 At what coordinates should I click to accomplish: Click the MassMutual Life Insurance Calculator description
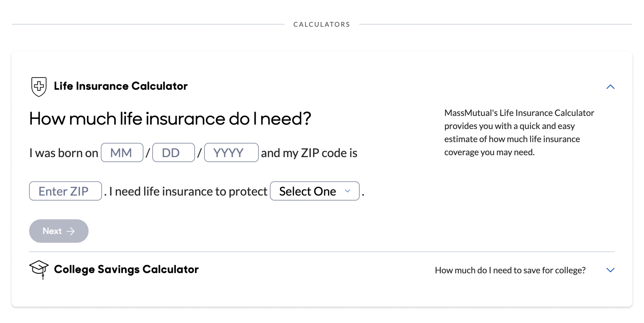pyautogui.click(x=519, y=132)
